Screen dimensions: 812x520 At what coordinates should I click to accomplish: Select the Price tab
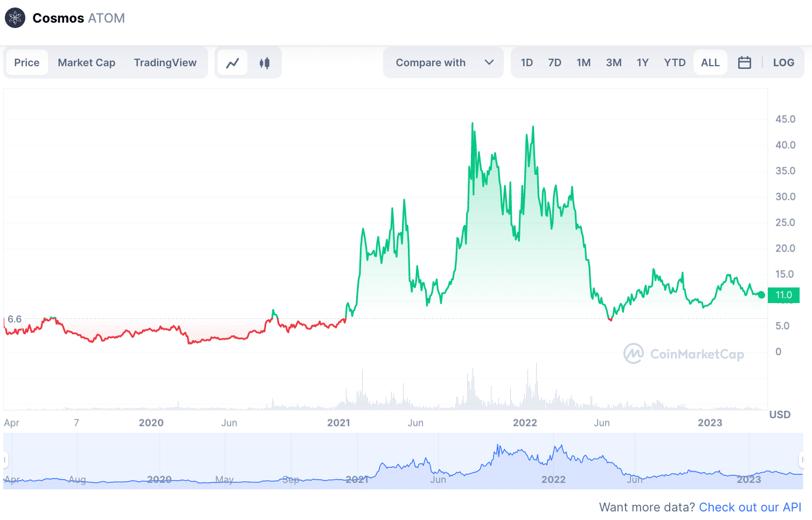(x=27, y=62)
